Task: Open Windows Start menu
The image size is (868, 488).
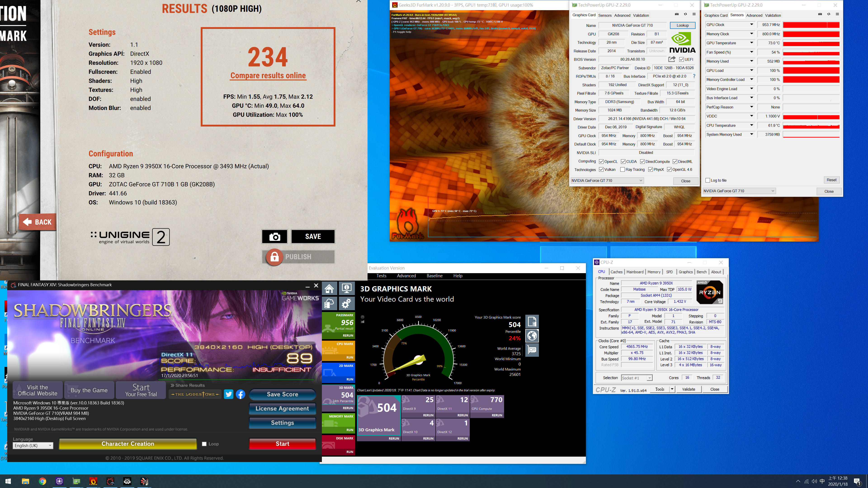Action: (x=8, y=481)
